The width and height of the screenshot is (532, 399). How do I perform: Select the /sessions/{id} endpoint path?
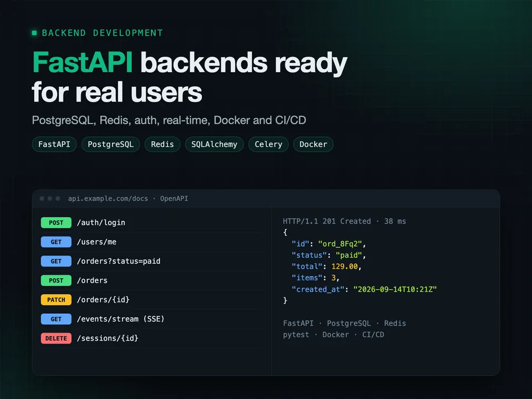click(x=108, y=338)
